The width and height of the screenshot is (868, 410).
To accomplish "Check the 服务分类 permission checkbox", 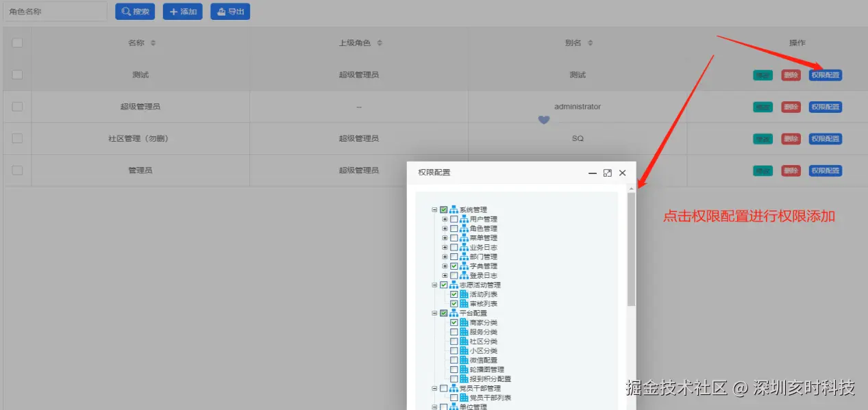I will [x=454, y=332].
